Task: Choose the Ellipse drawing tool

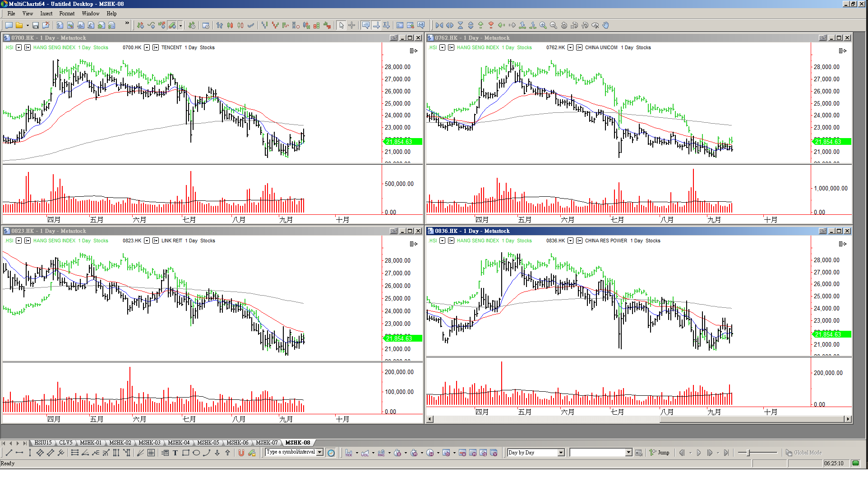Action: (x=196, y=453)
